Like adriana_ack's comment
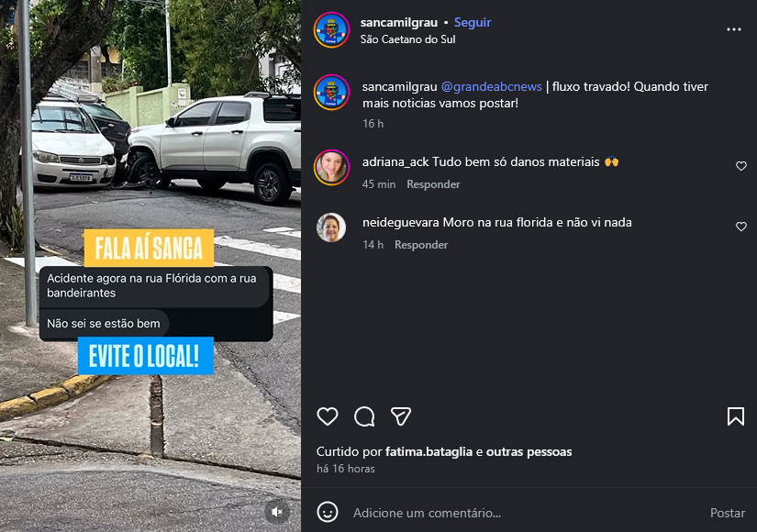 click(741, 166)
